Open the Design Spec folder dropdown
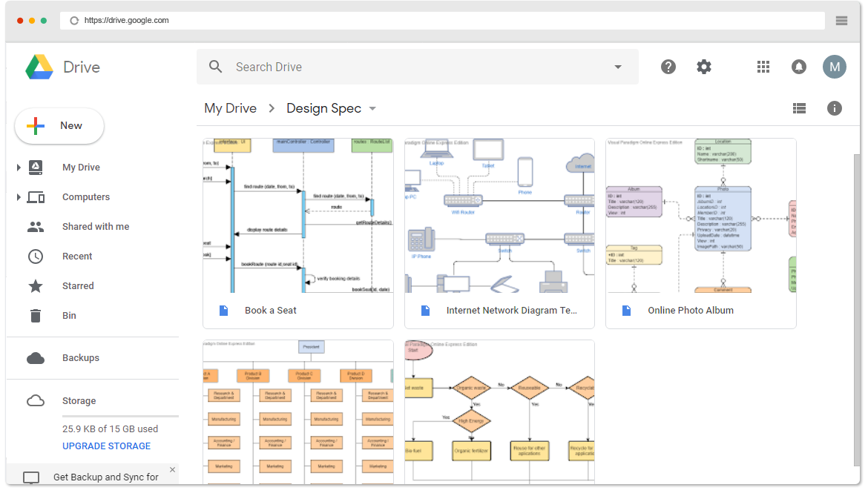 372,108
